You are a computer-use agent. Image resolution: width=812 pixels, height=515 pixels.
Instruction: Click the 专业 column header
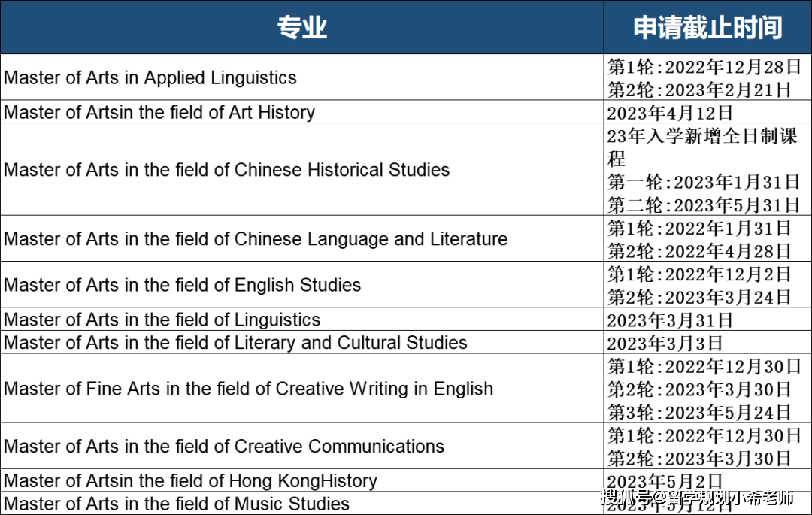coord(302,27)
